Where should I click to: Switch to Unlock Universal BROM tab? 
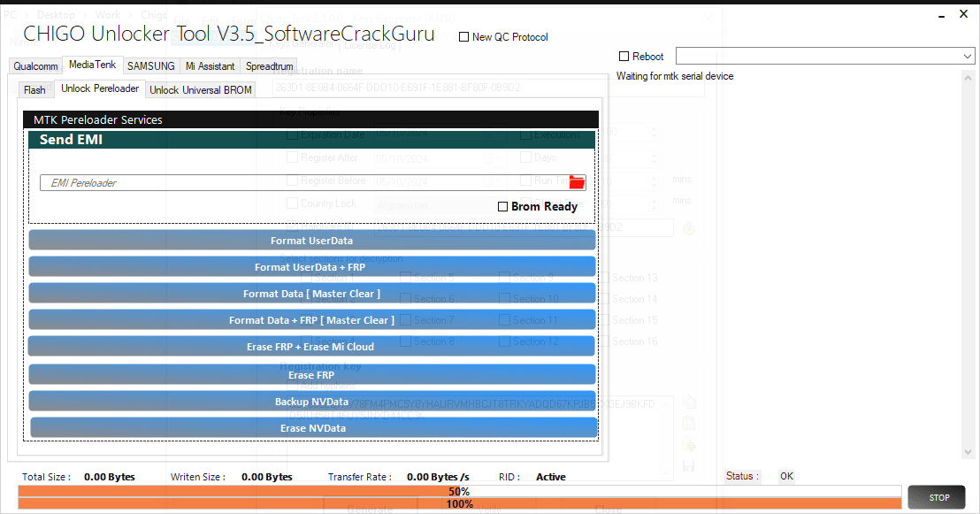(201, 89)
